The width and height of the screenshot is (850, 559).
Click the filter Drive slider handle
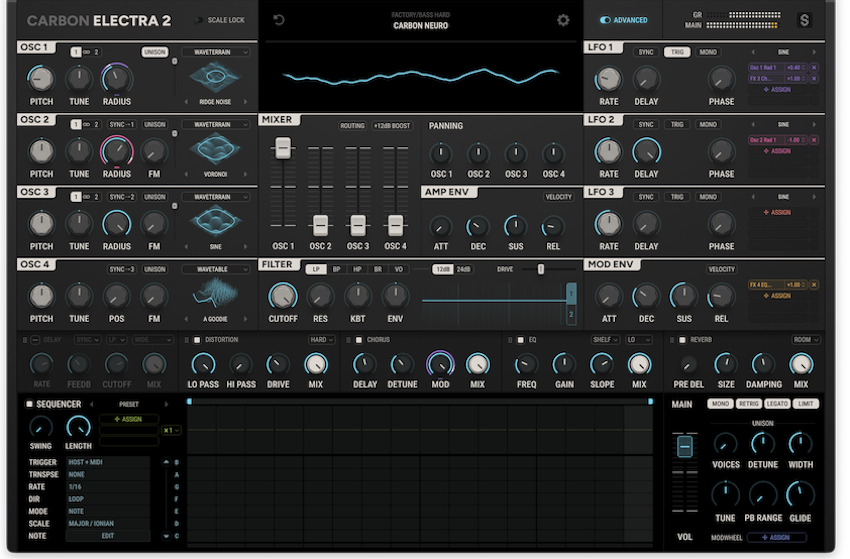coord(540,269)
